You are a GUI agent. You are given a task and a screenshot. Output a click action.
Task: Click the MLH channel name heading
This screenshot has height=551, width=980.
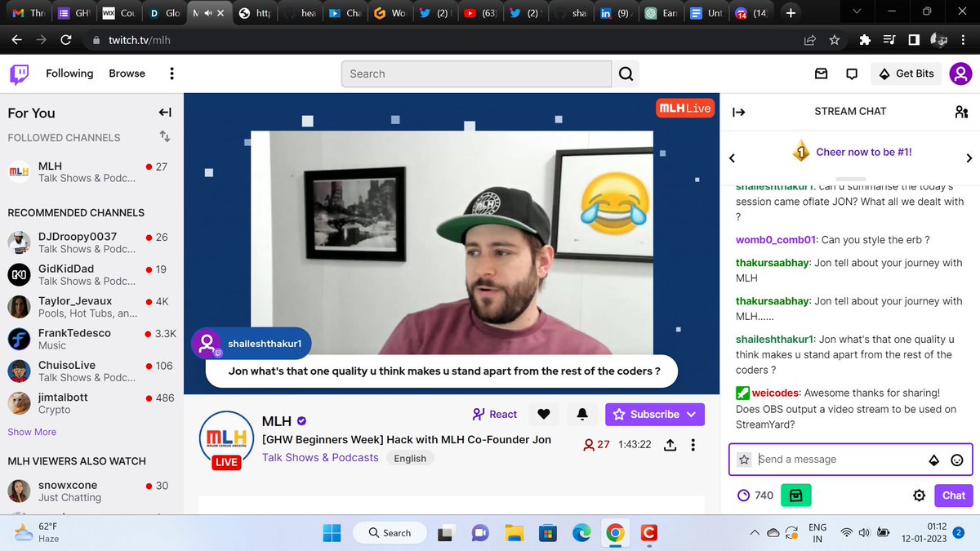pyautogui.click(x=277, y=421)
